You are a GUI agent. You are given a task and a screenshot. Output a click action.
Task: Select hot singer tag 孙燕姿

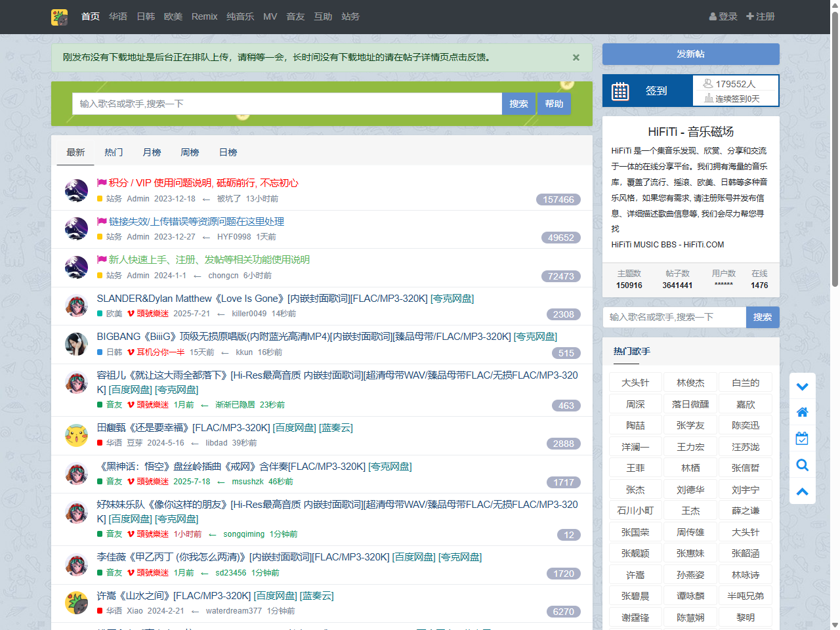[690, 575]
